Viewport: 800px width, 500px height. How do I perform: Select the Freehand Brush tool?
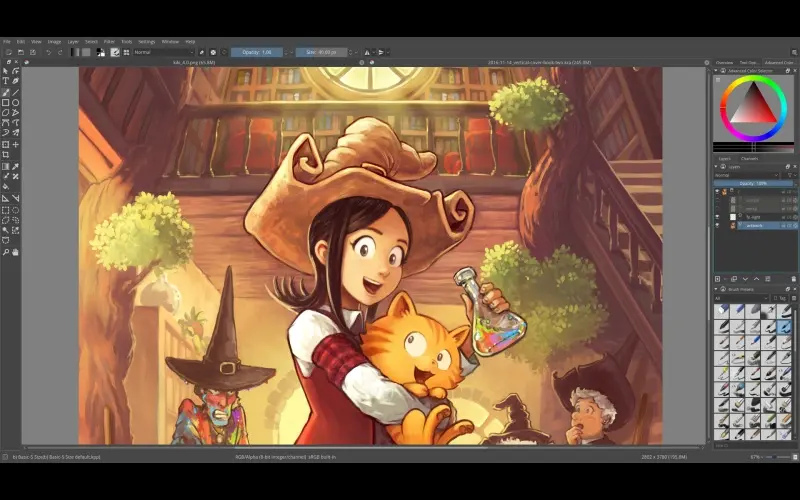(5, 92)
